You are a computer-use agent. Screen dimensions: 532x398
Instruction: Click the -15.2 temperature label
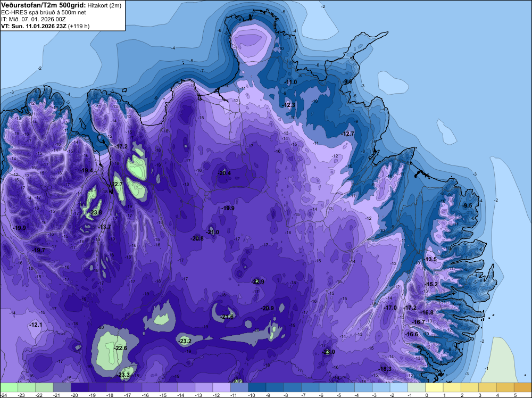(431, 284)
